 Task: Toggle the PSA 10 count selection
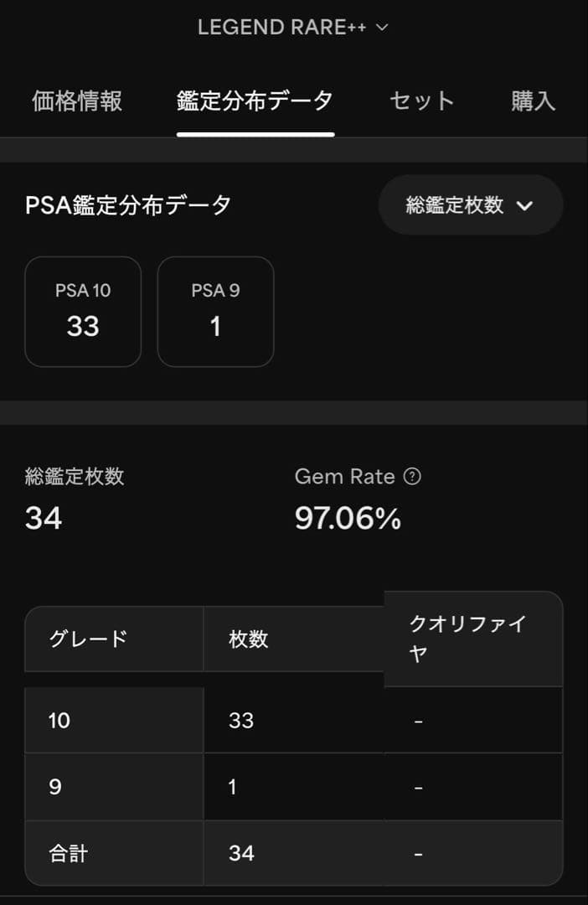click(82, 326)
